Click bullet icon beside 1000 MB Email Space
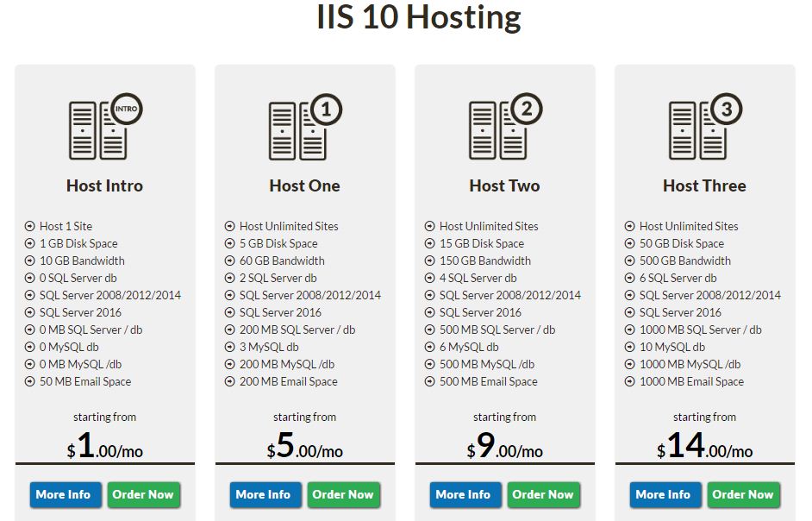This screenshot has width=812, height=521. pyautogui.click(x=630, y=381)
